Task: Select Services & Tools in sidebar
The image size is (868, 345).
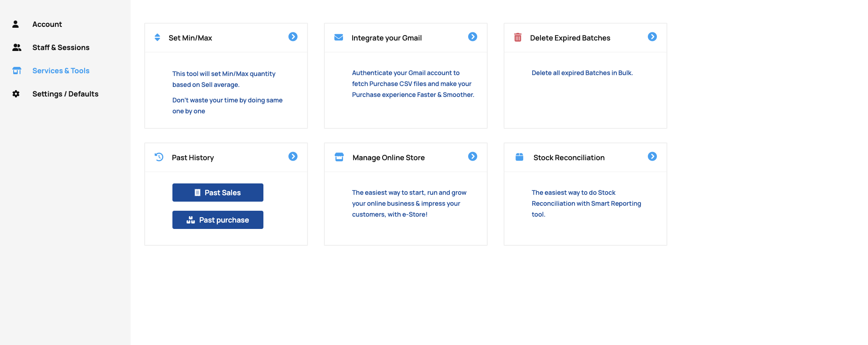Action: pyautogui.click(x=61, y=71)
